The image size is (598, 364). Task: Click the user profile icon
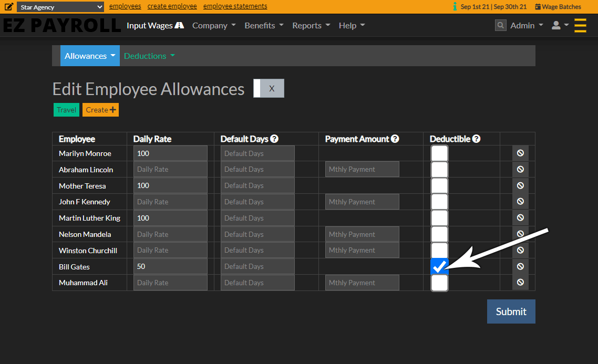click(556, 25)
